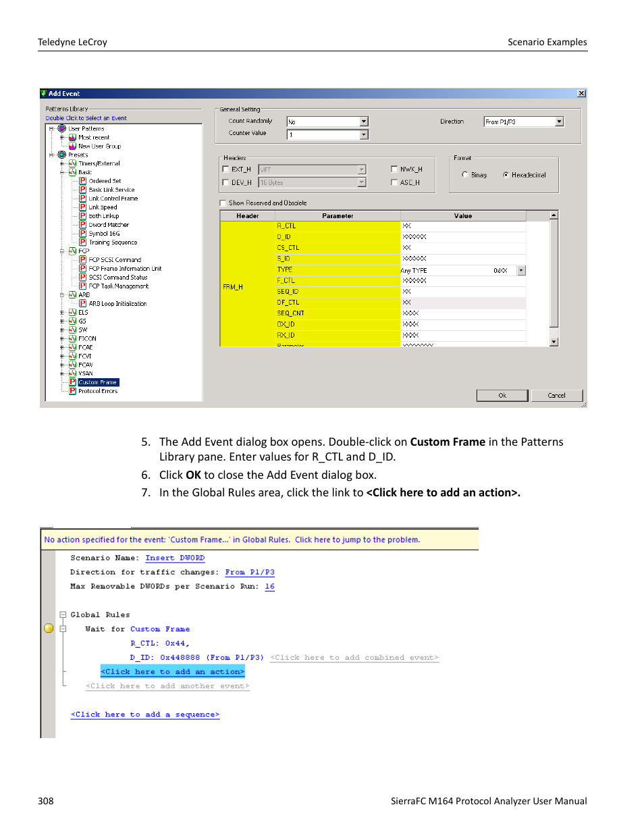Collapse the Global Rules section
The width and height of the screenshot is (644, 834).
pos(63,615)
